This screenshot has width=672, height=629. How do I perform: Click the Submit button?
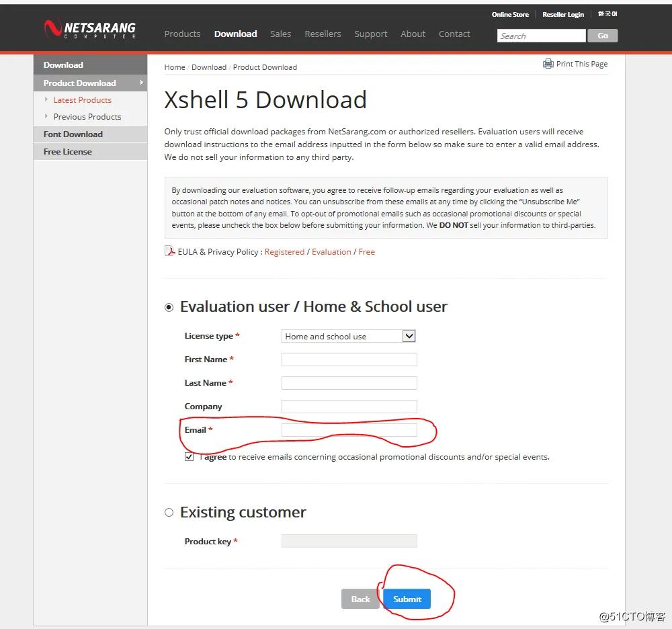pyautogui.click(x=407, y=599)
